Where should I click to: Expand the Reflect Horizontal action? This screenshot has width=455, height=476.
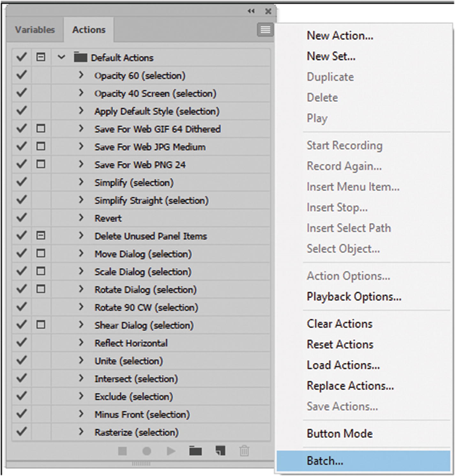[81, 343]
